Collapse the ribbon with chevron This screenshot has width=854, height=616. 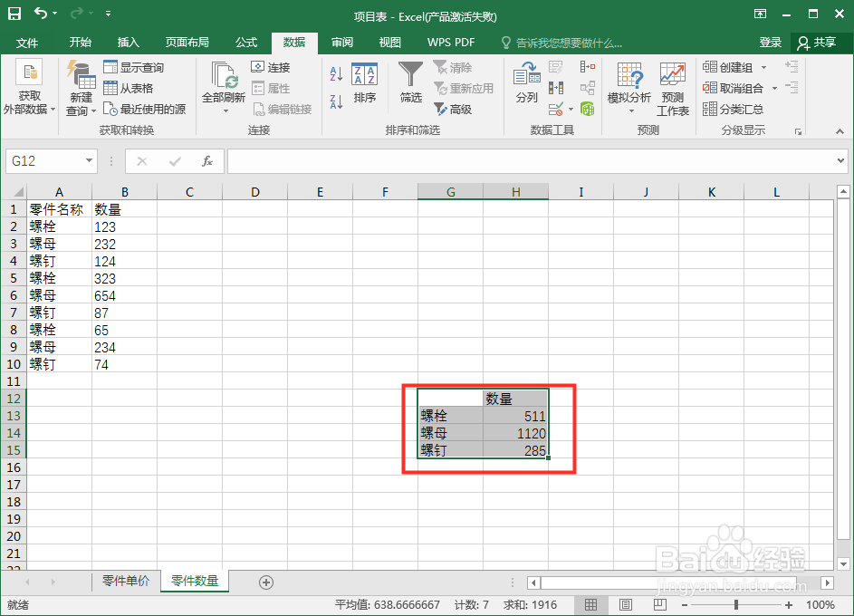840,131
